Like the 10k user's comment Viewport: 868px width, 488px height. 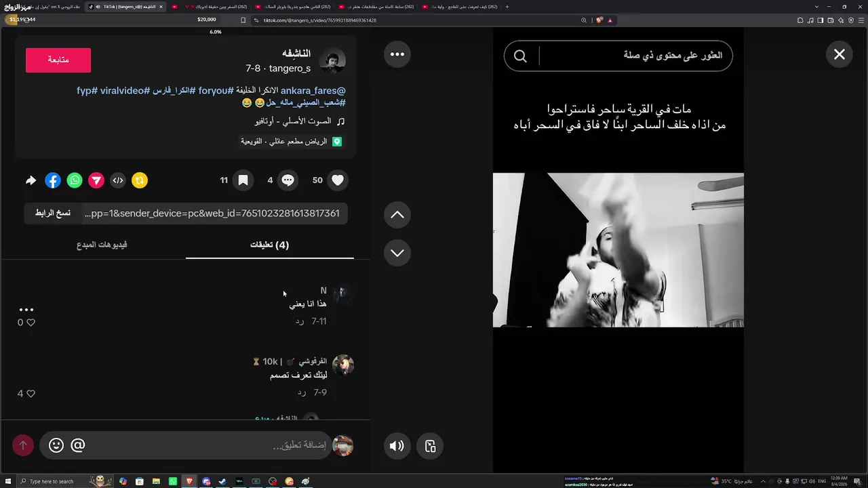tap(30, 394)
